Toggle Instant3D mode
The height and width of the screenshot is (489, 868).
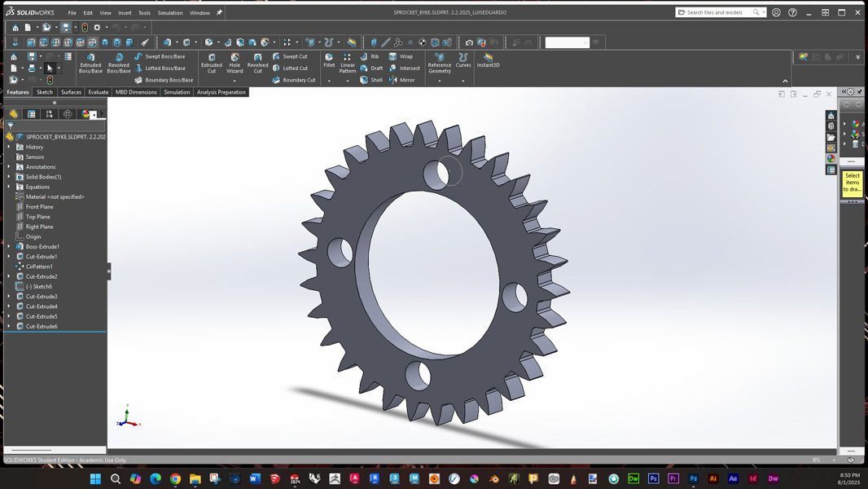click(x=489, y=60)
